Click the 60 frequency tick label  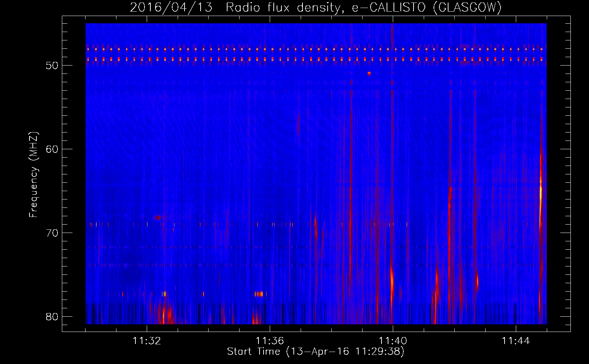click(x=52, y=149)
